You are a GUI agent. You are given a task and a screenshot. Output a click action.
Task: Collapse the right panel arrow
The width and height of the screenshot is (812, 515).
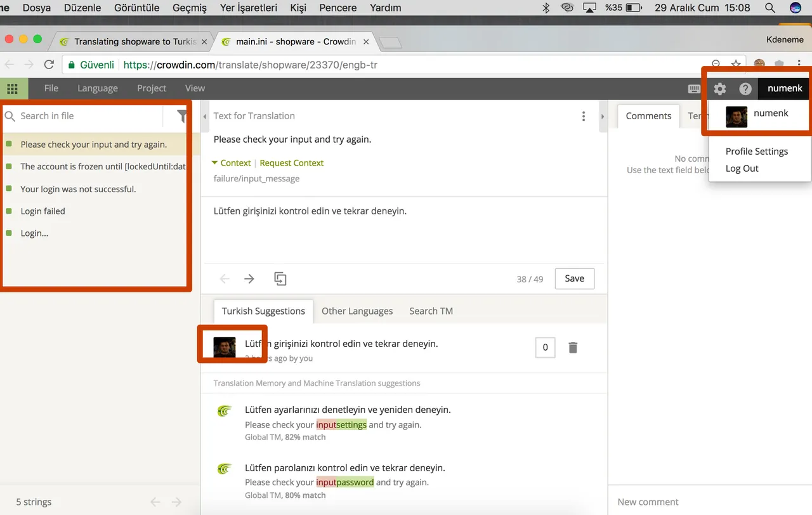coord(603,117)
